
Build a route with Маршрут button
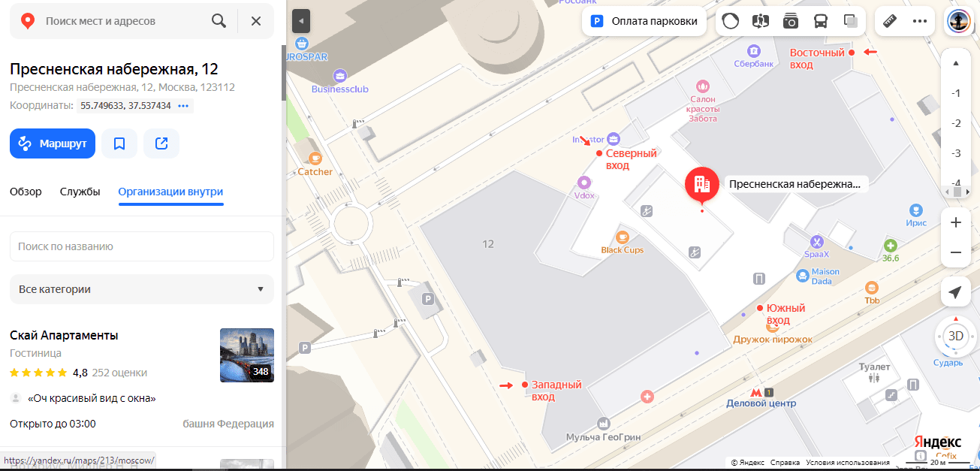point(53,143)
